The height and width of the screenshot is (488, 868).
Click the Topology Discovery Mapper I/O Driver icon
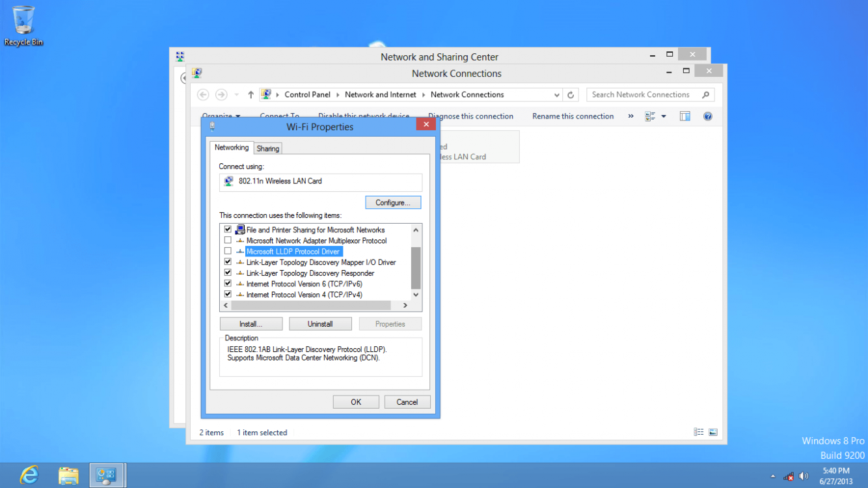240,262
